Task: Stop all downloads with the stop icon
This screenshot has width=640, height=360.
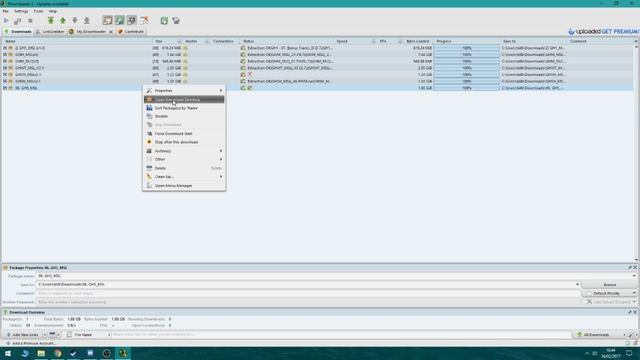Action: 30,20
